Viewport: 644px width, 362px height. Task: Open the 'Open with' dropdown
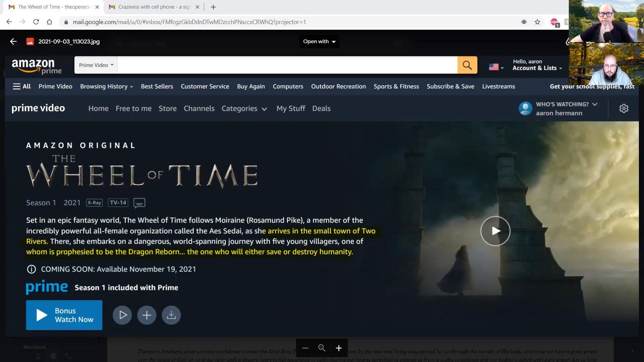coord(319,42)
